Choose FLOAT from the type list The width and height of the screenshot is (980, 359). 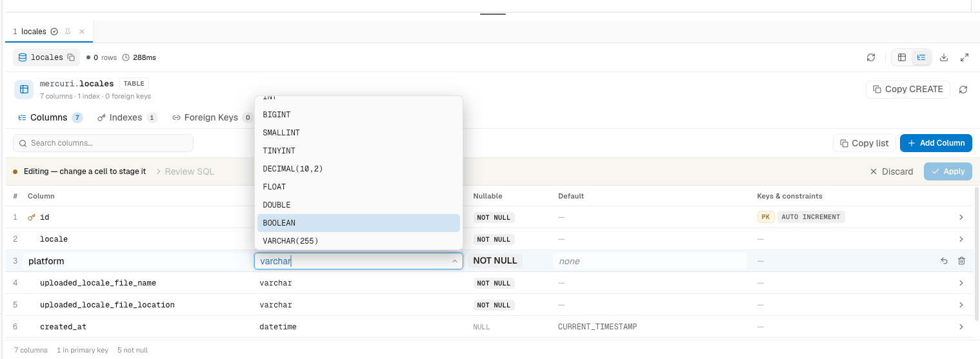coord(358,187)
